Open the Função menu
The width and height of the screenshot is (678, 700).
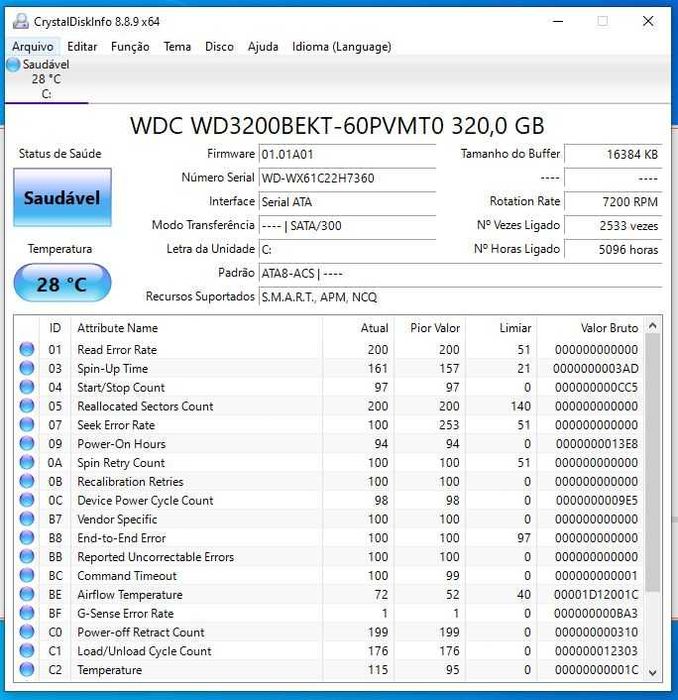130,46
